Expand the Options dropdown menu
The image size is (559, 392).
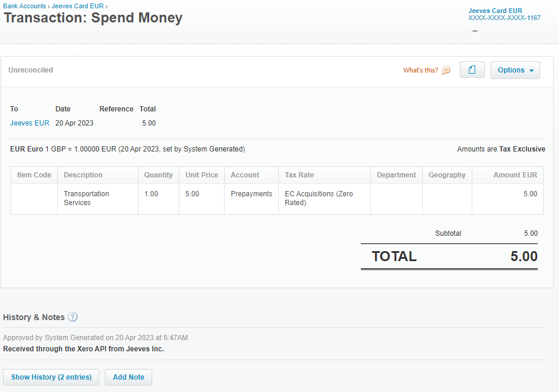point(515,70)
